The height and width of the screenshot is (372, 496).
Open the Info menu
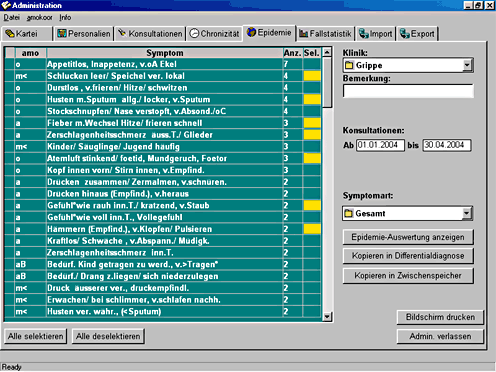pyautogui.click(x=65, y=17)
